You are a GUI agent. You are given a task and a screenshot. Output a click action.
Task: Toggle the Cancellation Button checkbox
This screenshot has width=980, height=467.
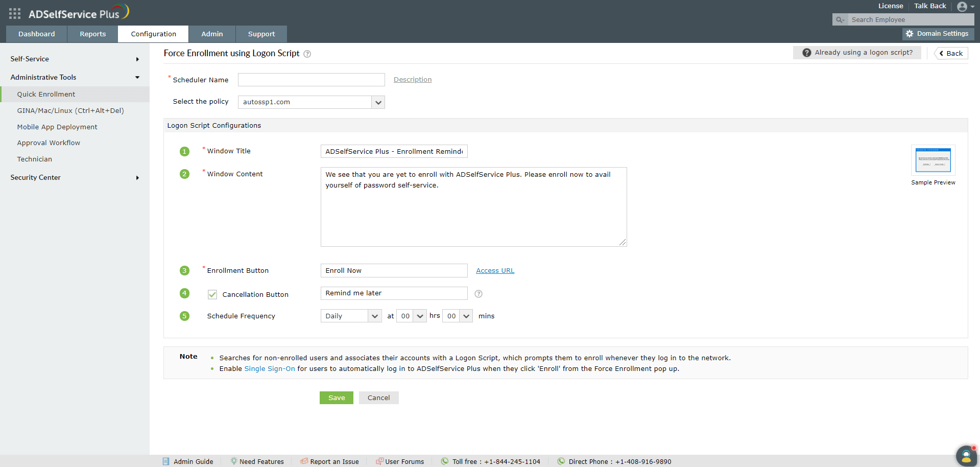coord(212,295)
